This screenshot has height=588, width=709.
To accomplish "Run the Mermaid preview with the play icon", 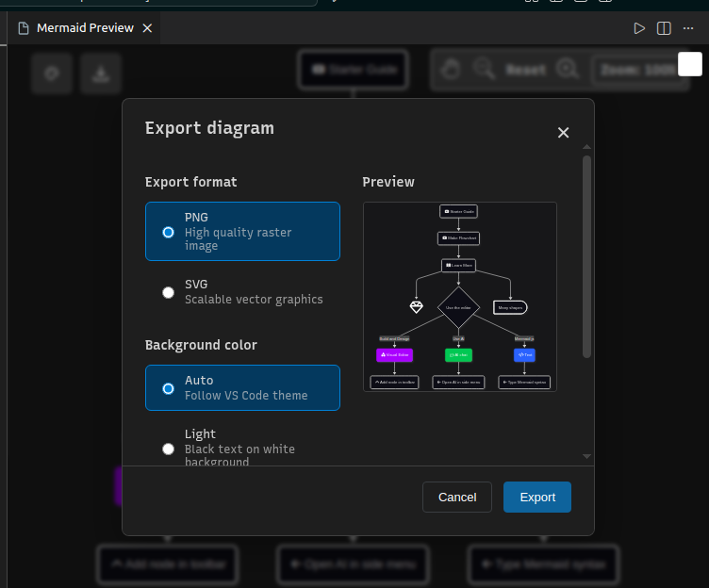I will click(x=639, y=28).
